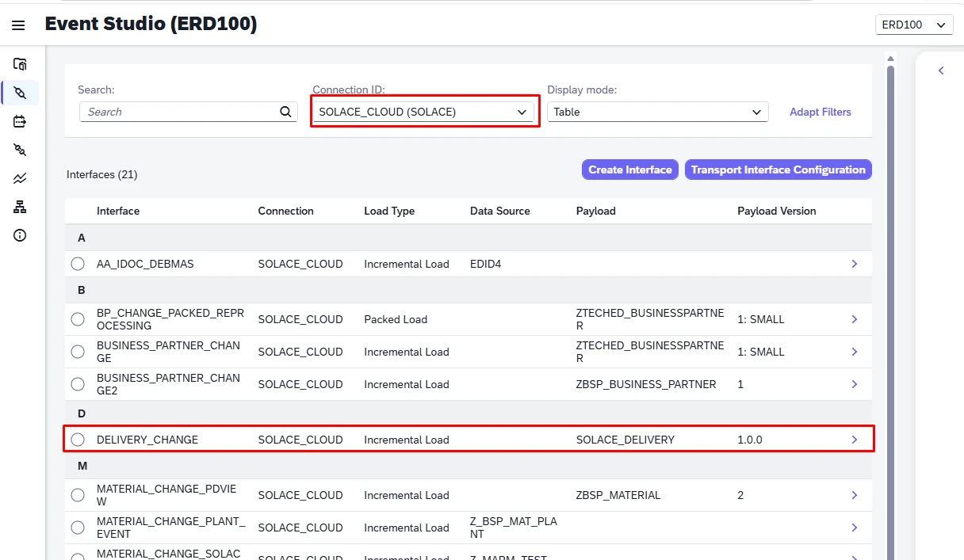Screen dimensions: 964x560
Task: Select the MATERIAL_CHANGE_PDVIEW radio button
Action: (78, 495)
